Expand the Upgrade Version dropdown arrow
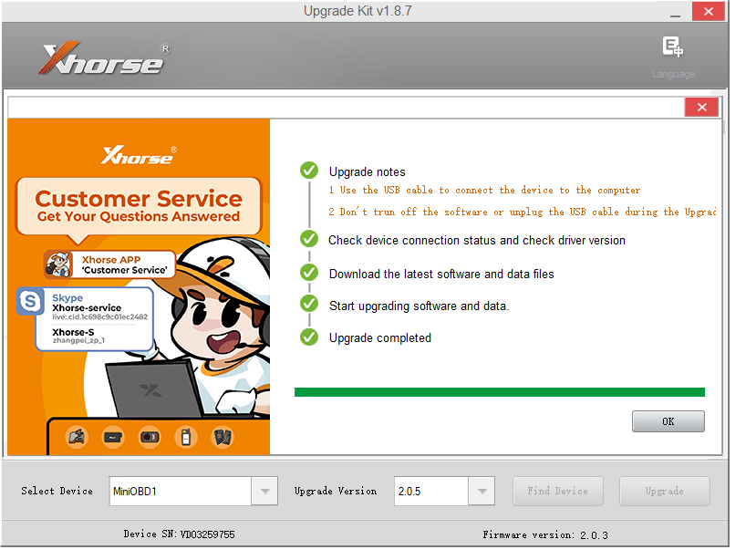The height and width of the screenshot is (560, 746). tap(482, 492)
